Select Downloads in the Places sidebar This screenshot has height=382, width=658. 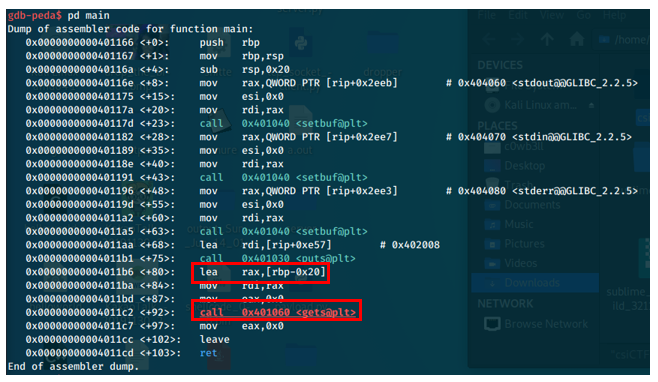[535, 283]
